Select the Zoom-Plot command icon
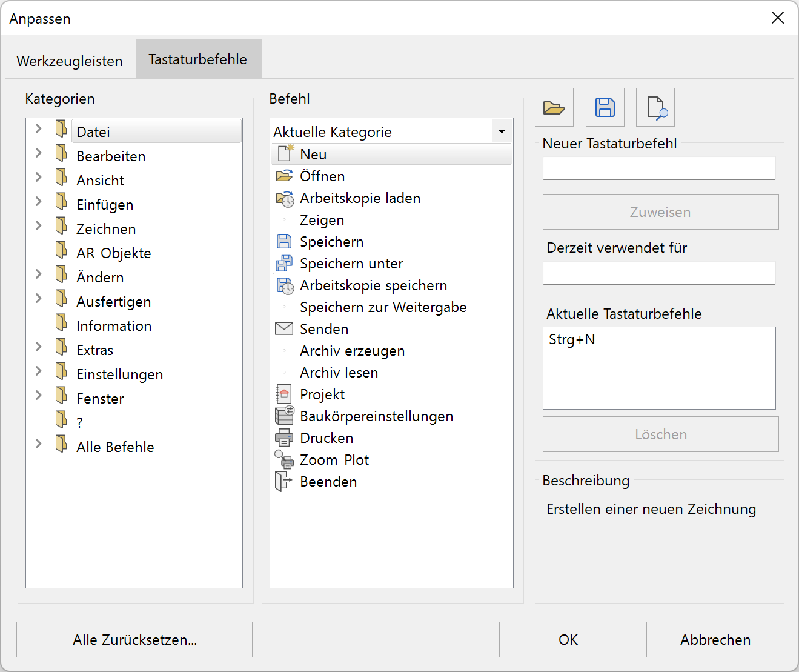The image size is (799, 672). 283,459
